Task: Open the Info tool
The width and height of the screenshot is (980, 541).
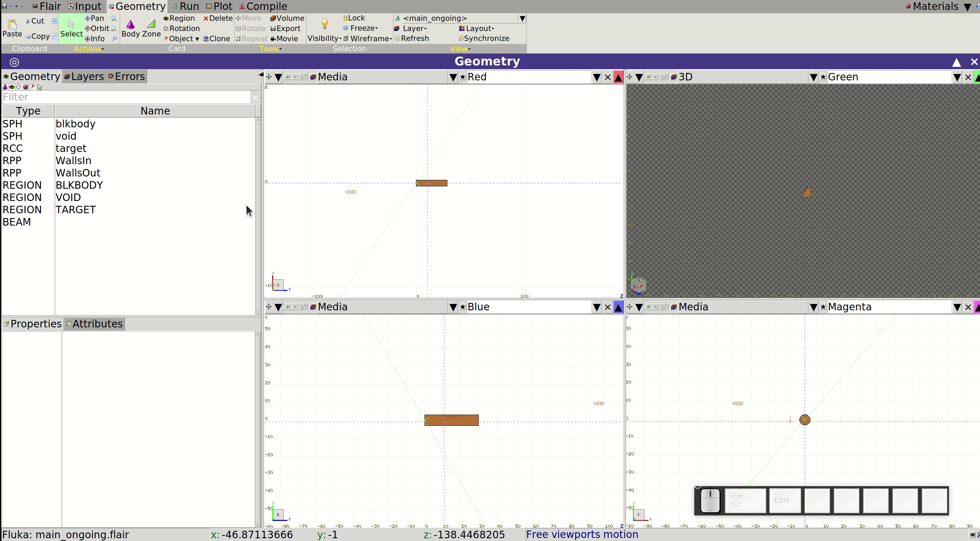Action: (95, 39)
